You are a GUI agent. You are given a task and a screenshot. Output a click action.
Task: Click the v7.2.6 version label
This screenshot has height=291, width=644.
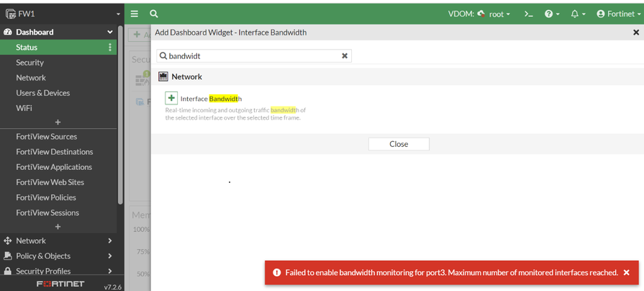point(112,287)
